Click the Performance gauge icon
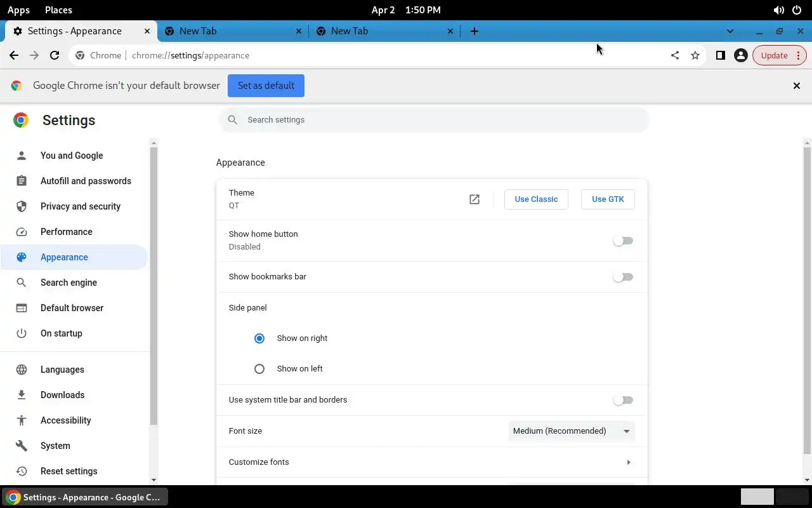Image resolution: width=812 pixels, height=508 pixels. [22, 232]
